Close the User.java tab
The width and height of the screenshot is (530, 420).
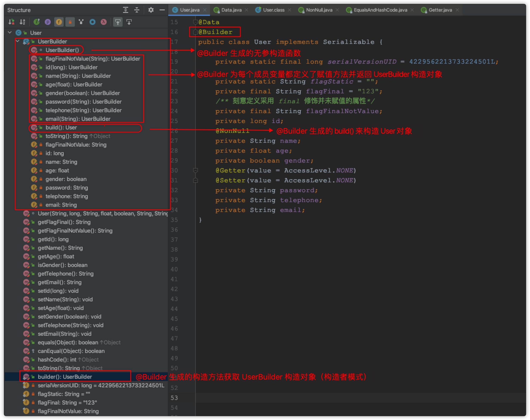click(x=205, y=10)
